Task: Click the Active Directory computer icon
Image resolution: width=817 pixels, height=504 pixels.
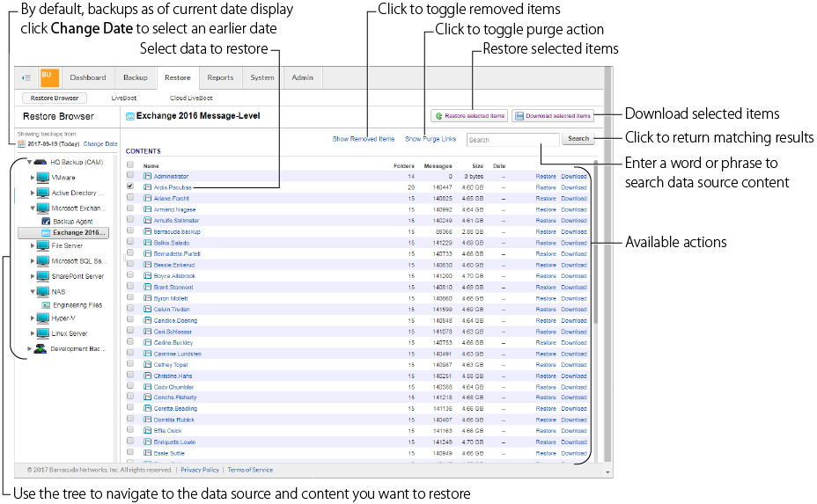Action: pos(43,194)
